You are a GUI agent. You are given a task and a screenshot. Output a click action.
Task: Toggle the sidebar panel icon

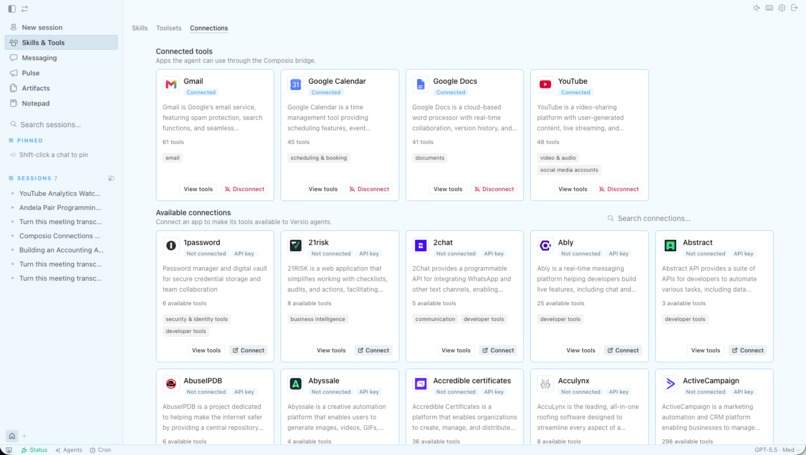[12, 9]
